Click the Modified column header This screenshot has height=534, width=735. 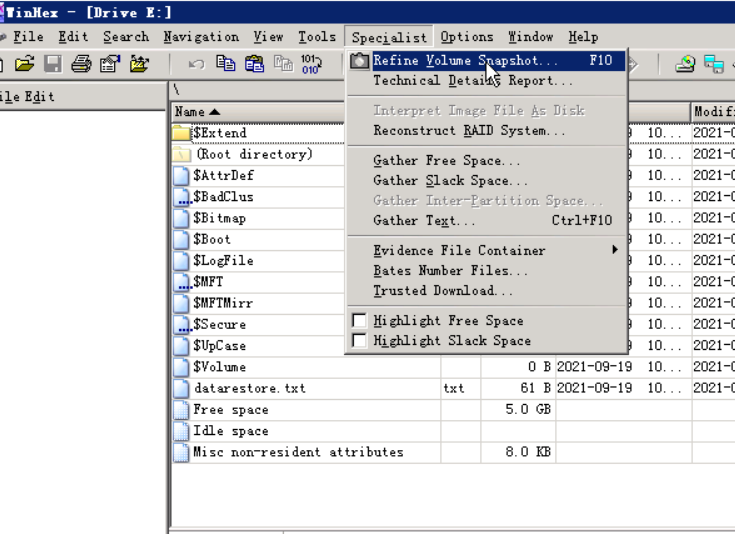[x=713, y=112]
